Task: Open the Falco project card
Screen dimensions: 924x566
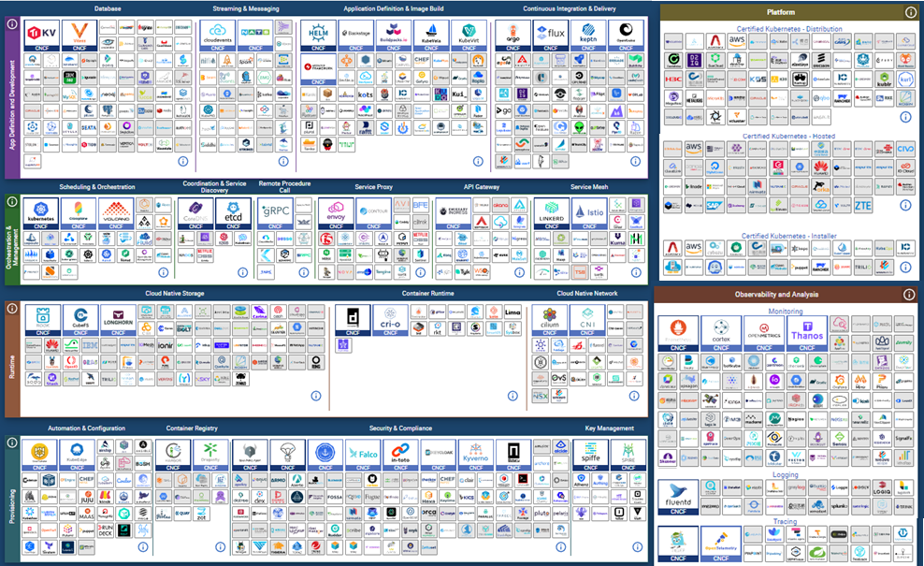Action: click(363, 455)
